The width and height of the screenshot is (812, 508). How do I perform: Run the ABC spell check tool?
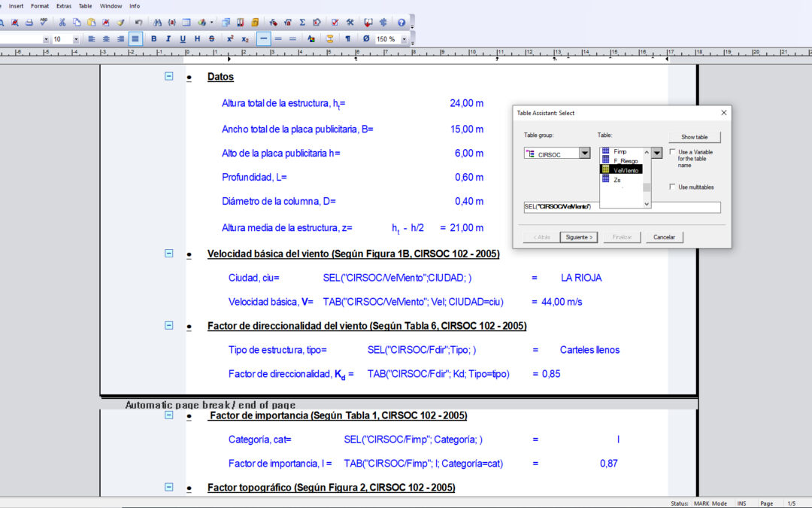tap(44, 23)
